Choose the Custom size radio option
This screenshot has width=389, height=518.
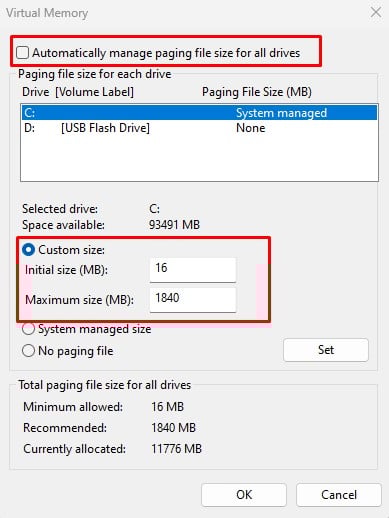[x=28, y=250]
